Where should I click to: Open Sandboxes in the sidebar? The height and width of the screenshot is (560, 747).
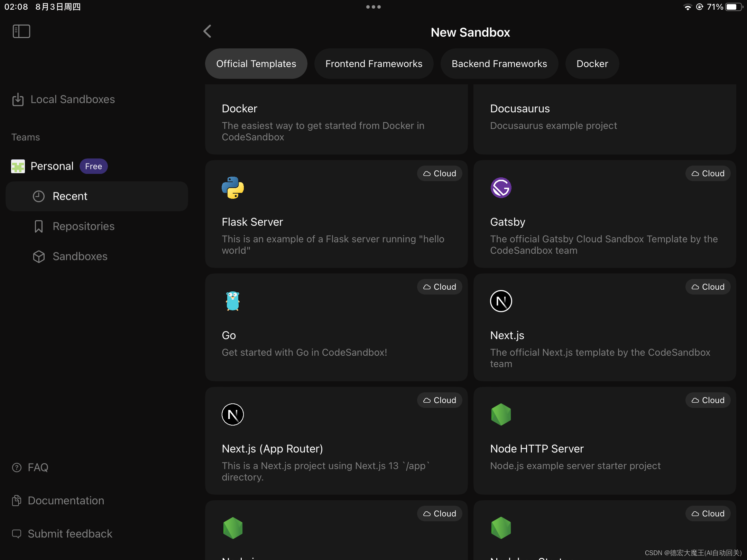(80, 256)
